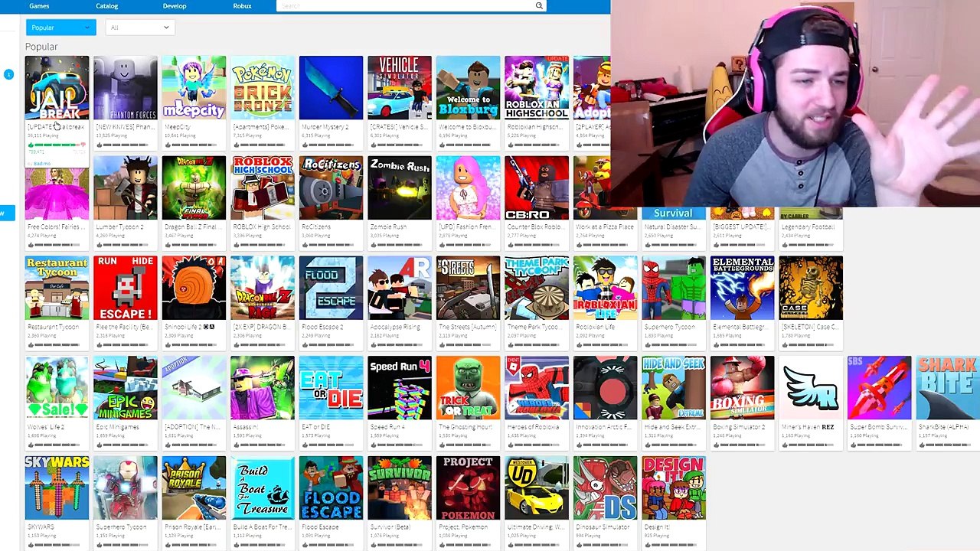The image size is (980, 551).
Task: Click the 'Assassin!' title text
Action: click(247, 428)
